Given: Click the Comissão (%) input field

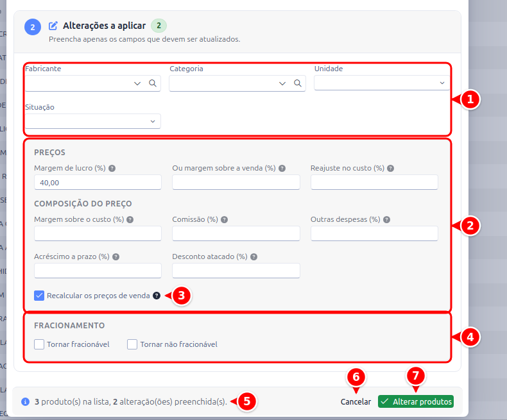Looking at the screenshot, I should [x=236, y=233].
